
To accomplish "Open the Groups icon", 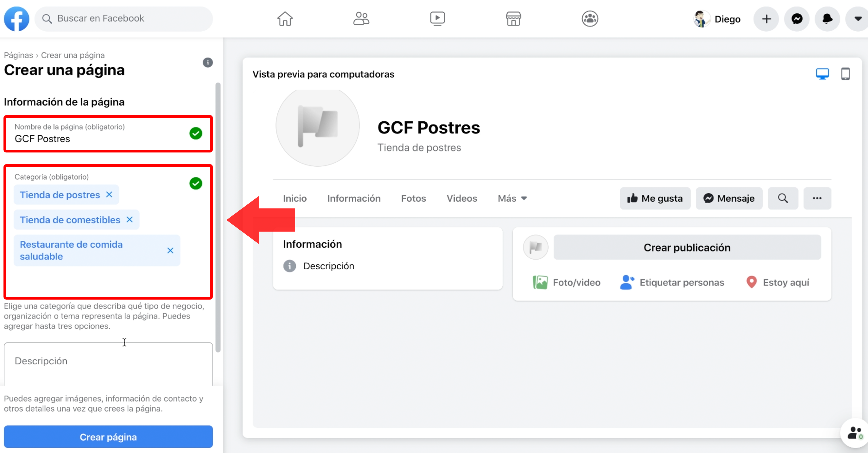I will point(590,19).
